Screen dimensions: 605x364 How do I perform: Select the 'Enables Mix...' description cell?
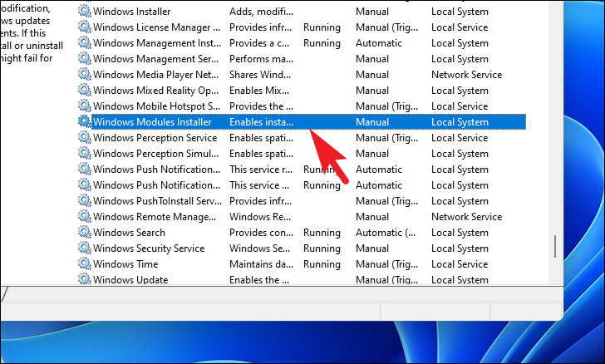tap(259, 91)
